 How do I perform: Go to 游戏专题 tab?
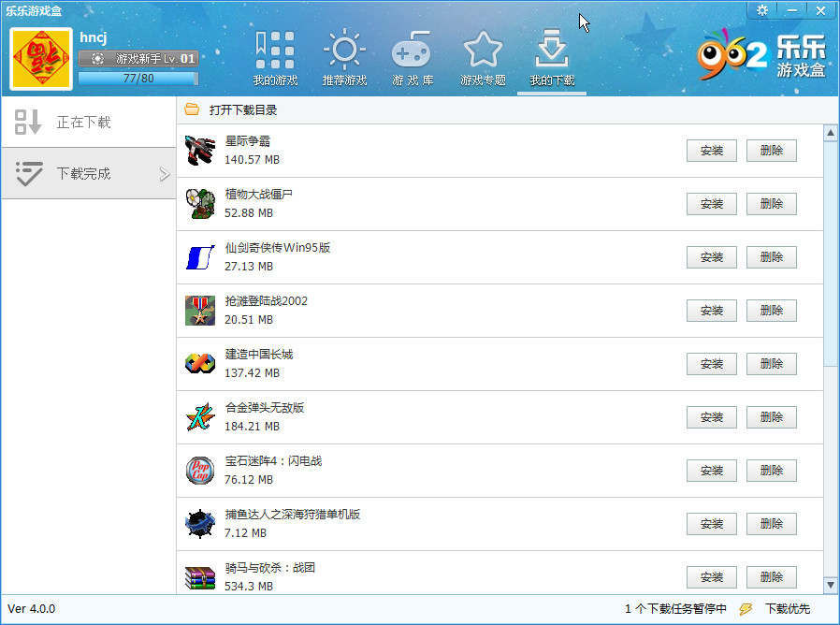coord(483,58)
